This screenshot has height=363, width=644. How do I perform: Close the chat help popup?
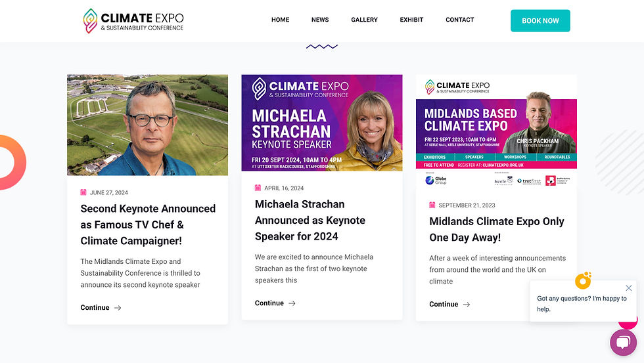pos(628,288)
